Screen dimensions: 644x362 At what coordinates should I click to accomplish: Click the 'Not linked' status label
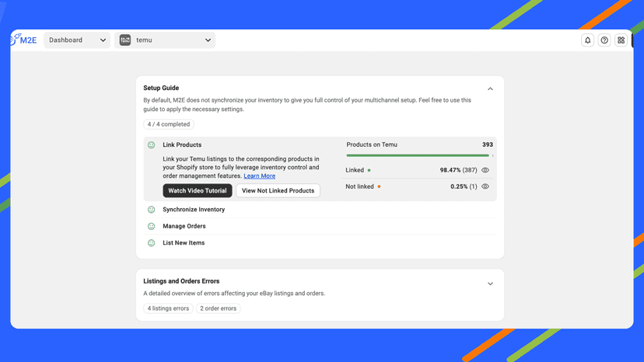pyautogui.click(x=359, y=186)
